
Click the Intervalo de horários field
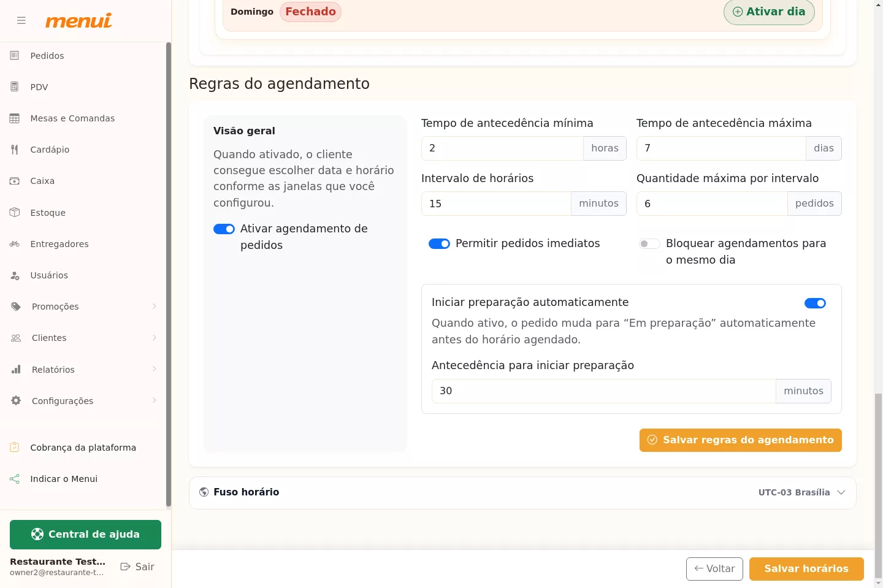pos(496,204)
